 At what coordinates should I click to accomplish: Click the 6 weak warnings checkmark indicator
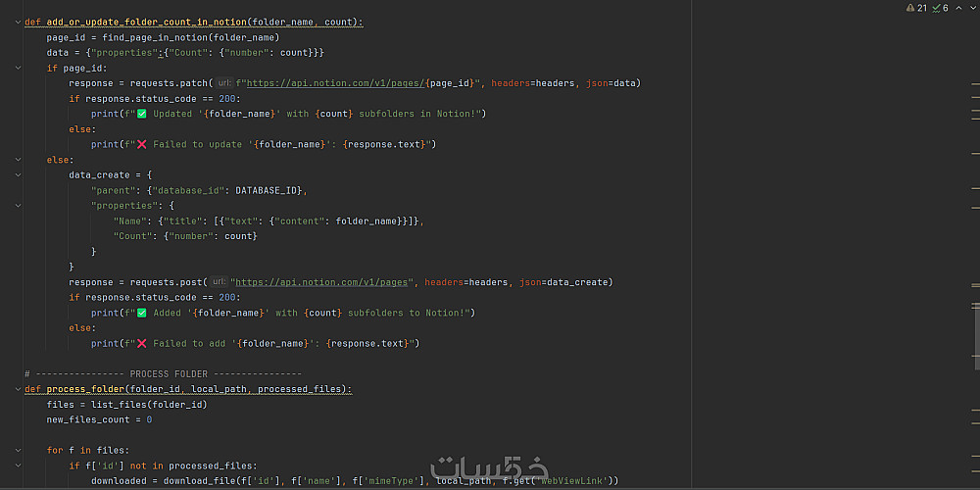pyautogui.click(x=940, y=8)
